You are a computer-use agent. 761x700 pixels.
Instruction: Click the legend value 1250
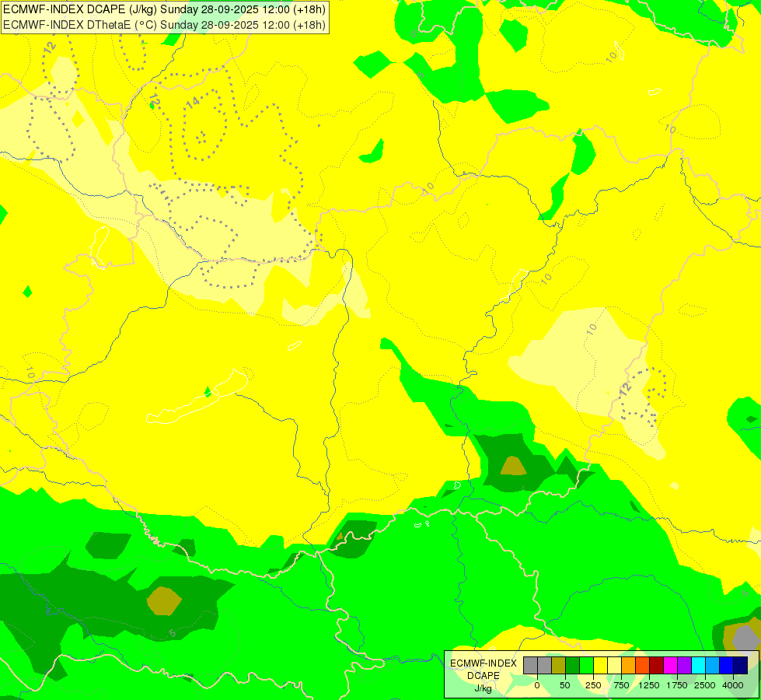tap(649, 685)
